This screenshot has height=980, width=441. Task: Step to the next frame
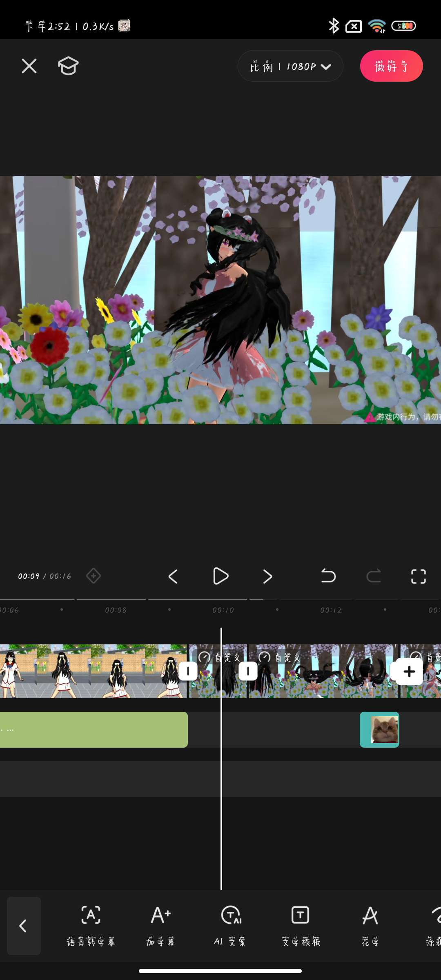tap(267, 576)
